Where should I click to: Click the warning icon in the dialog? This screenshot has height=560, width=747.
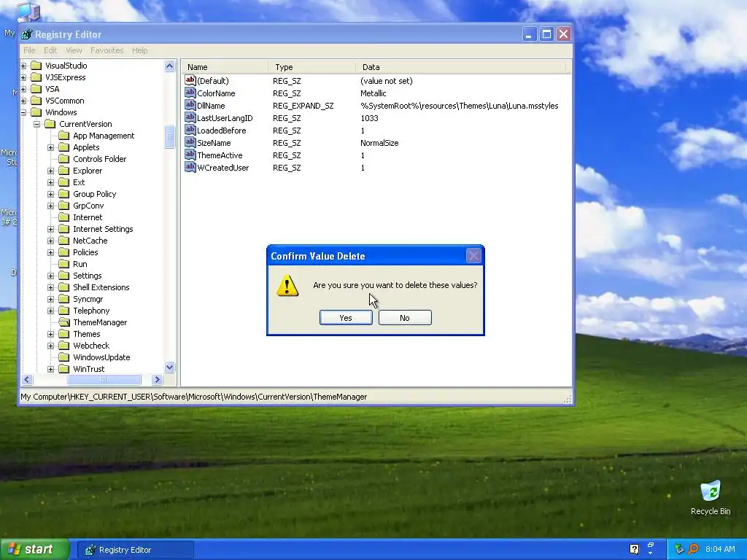(287, 286)
